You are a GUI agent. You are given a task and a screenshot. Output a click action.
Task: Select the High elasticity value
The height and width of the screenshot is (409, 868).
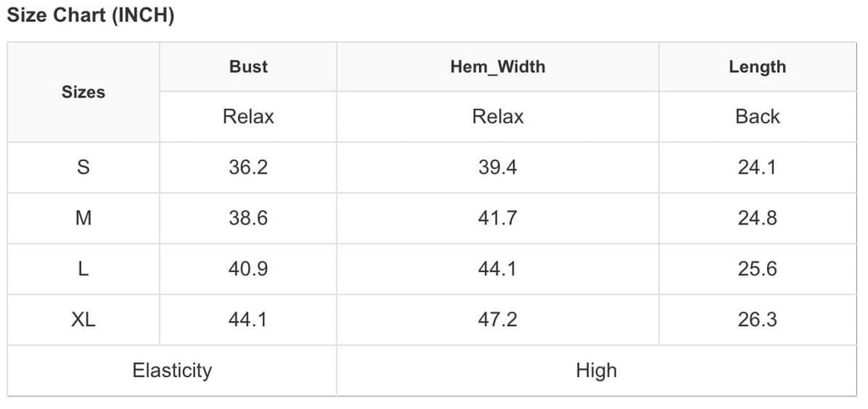[596, 371]
